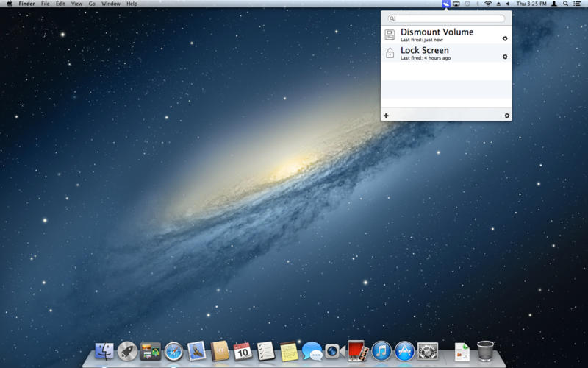Open Spotlight search magnifier in menu bar

(x=565, y=4)
